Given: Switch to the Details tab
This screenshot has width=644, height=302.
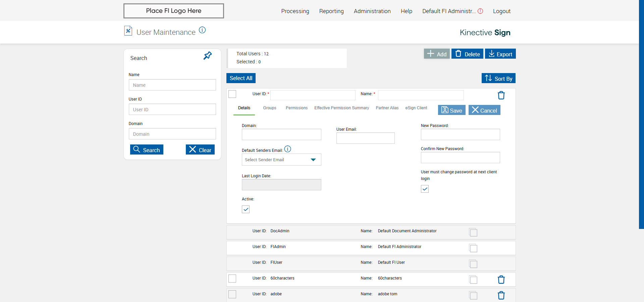Looking at the screenshot, I should coord(244,108).
